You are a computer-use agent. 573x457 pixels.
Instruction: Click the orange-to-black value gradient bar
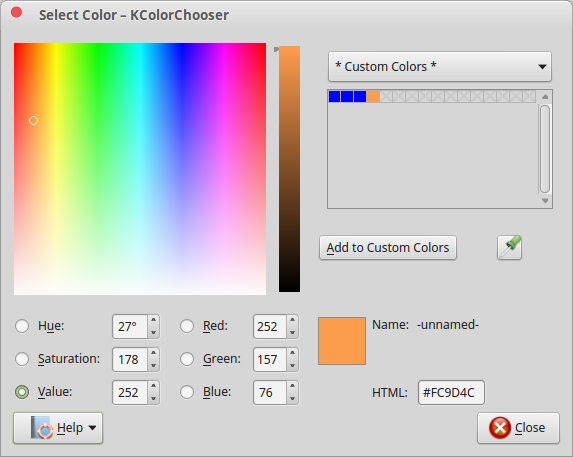click(289, 169)
